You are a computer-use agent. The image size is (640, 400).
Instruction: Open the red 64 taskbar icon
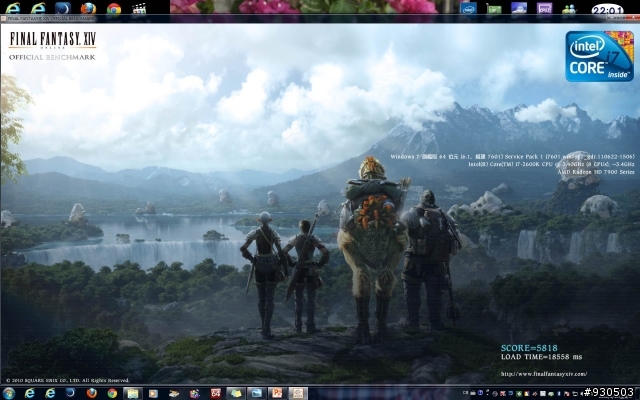(216, 393)
